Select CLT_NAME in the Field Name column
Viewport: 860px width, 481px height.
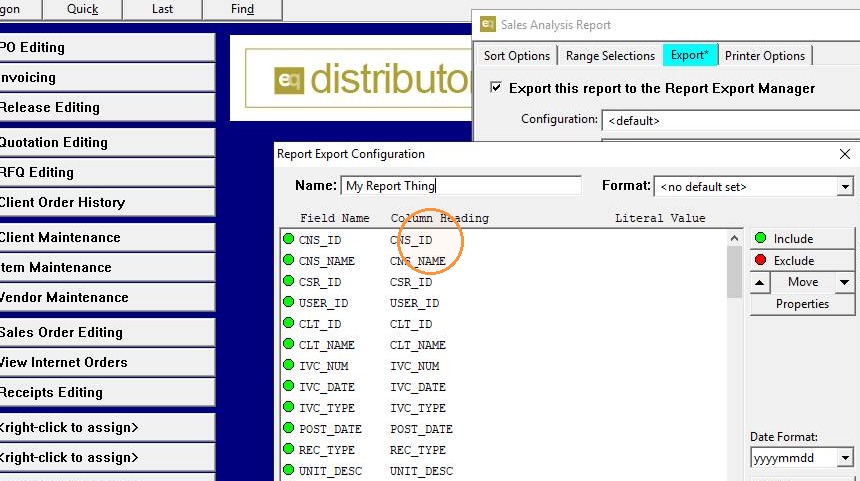pos(326,346)
